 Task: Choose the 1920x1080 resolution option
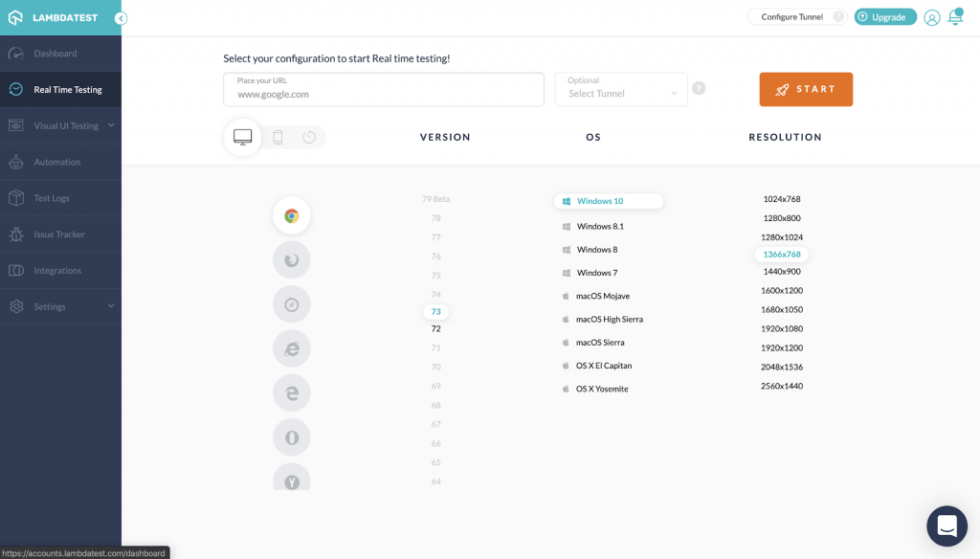click(x=782, y=328)
